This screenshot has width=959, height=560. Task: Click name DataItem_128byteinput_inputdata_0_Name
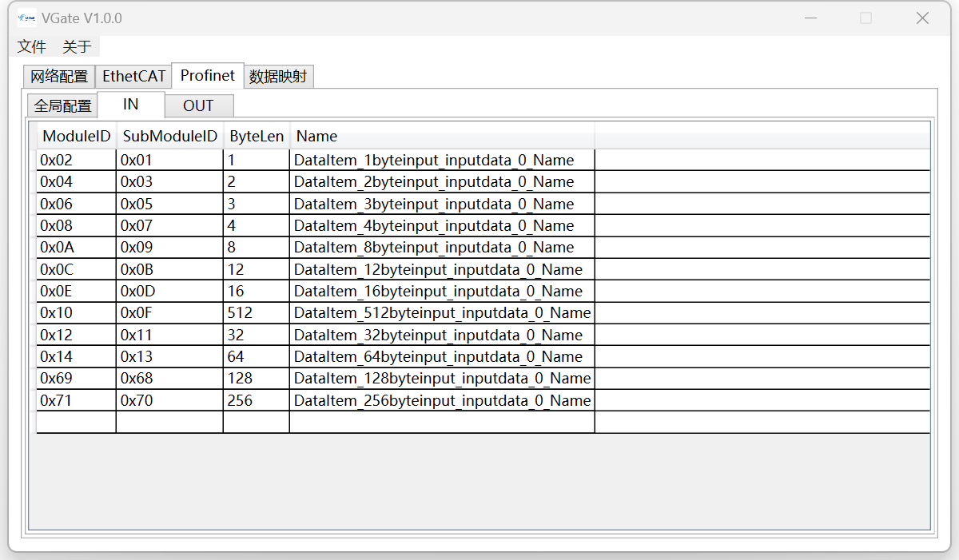443,378
